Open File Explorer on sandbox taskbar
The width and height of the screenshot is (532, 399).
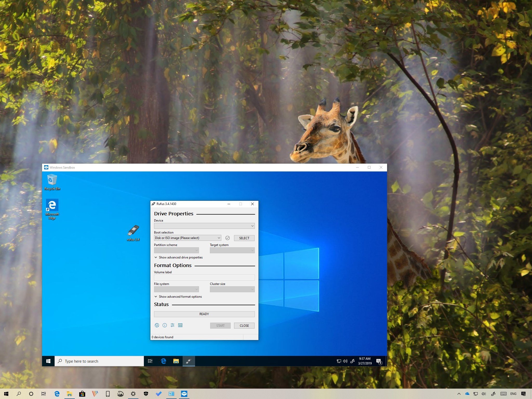[x=176, y=361]
